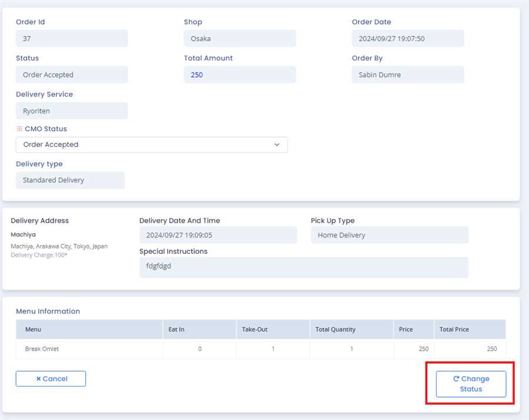Click the Special Instructions text box
The width and height of the screenshot is (529, 420).
[303, 267]
